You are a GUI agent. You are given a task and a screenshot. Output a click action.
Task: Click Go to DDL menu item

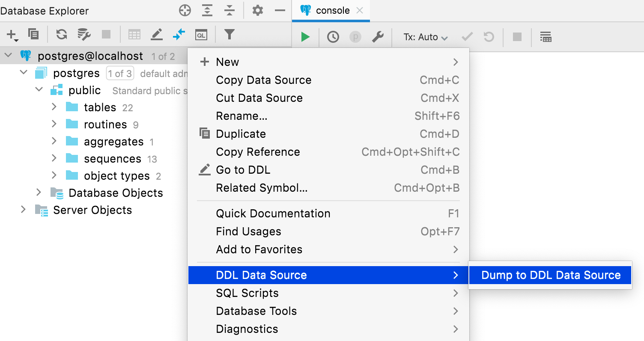coord(243,170)
